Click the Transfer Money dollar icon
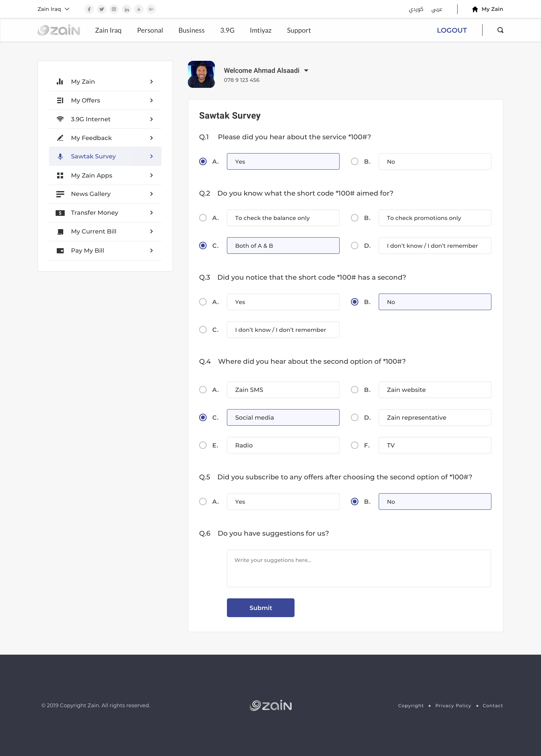Screen dimensions: 541x756 60,213
